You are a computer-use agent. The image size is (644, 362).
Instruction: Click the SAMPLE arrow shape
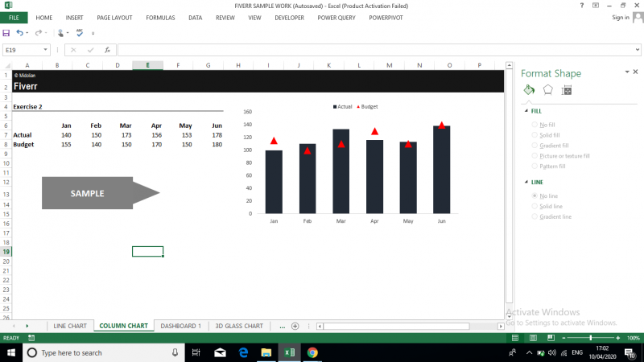click(x=101, y=193)
